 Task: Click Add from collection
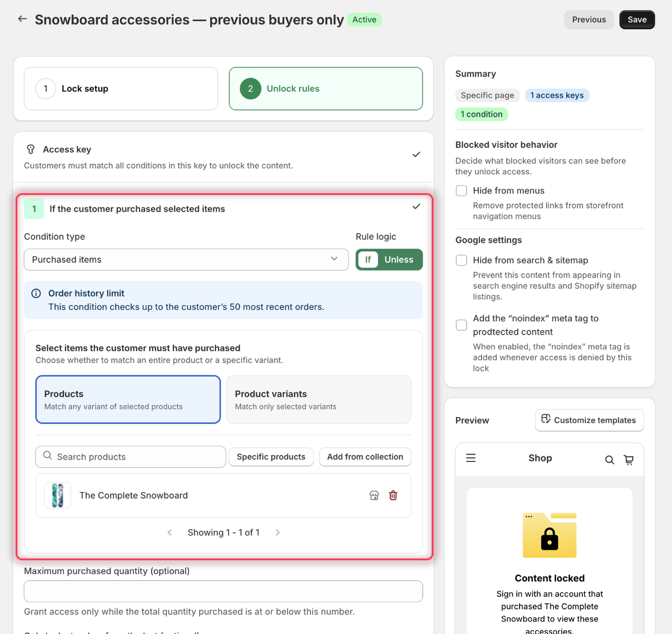tap(365, 457)
